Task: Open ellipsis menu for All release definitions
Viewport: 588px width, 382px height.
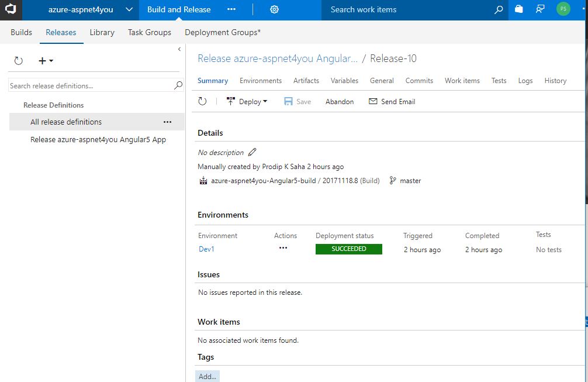Action: 168,122
